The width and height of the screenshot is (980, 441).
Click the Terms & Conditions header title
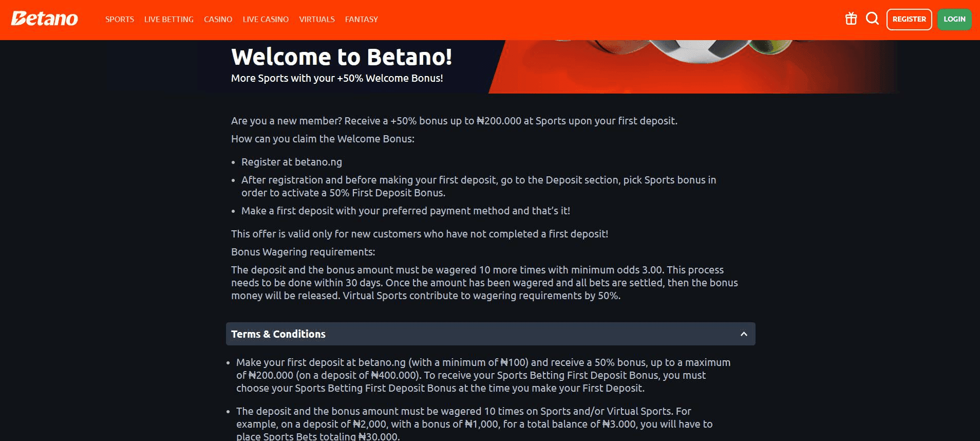[278, 334]
